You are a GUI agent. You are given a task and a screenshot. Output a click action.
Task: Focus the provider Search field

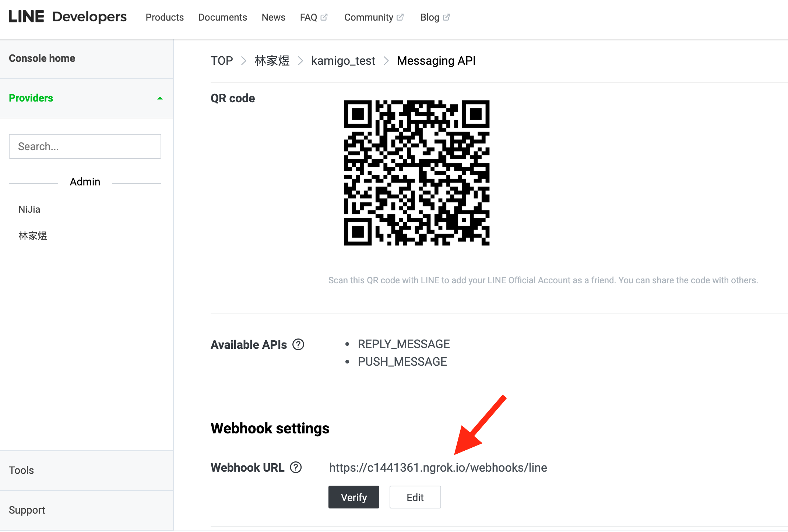click(x=85, y=146)
